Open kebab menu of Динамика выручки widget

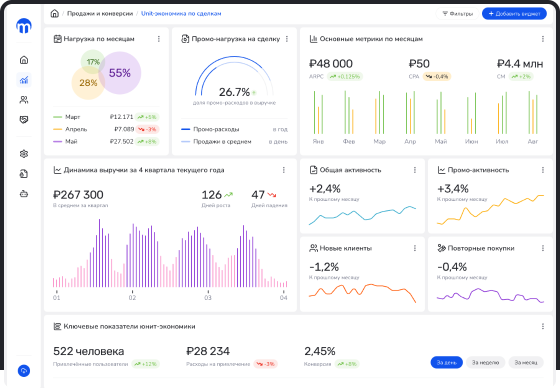(x=284, y=170)
